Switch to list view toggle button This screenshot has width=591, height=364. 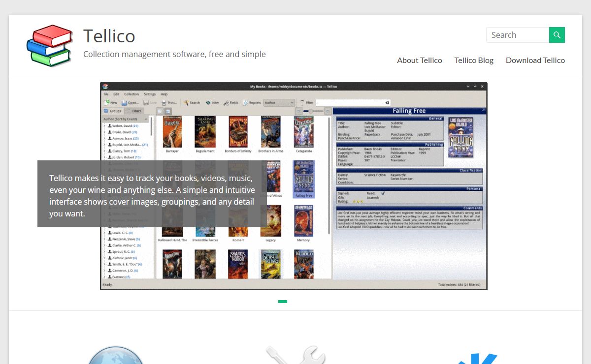point(160,111)
